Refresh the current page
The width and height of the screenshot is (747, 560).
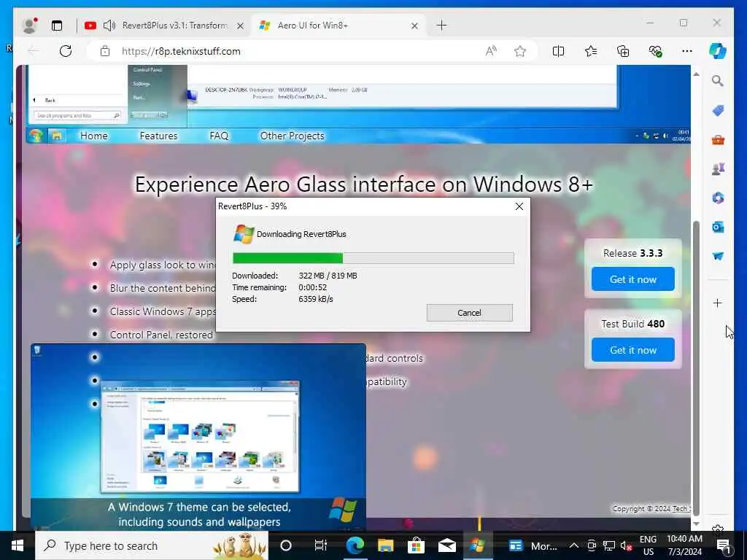click(66, 51)
